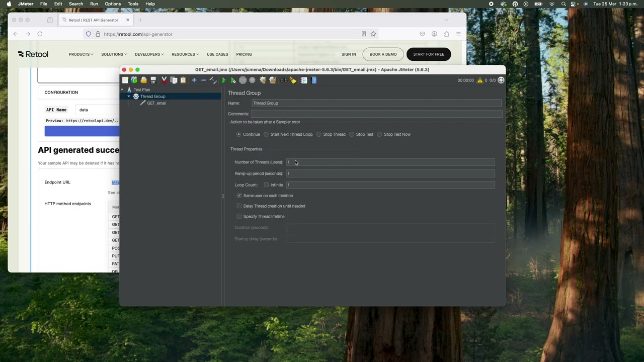Select the Stop Test Now radio button

coord(380,134)
